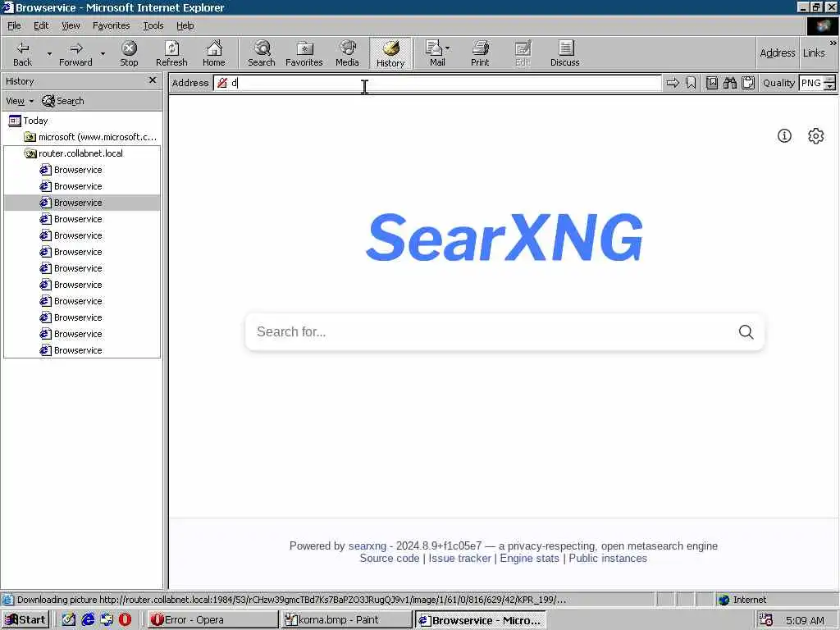This screenshot has width=840, height=630.
Task: Open the Forward history dropdown arrow
Action: tap(103, 53)
